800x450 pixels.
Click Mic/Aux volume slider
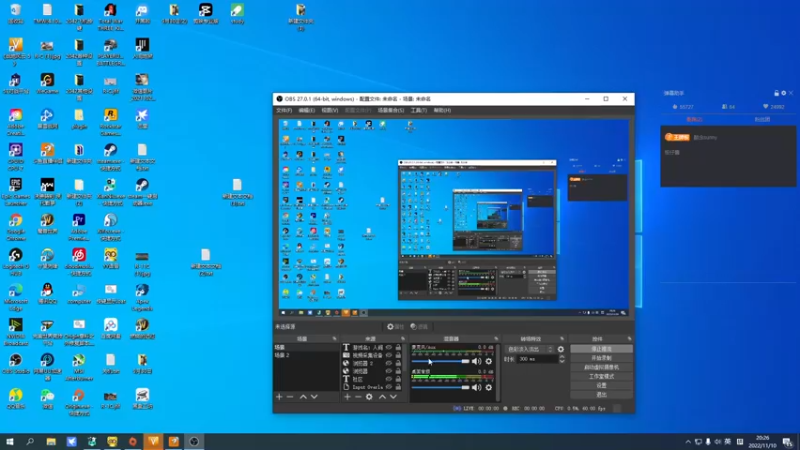click(x=440, y=361)
